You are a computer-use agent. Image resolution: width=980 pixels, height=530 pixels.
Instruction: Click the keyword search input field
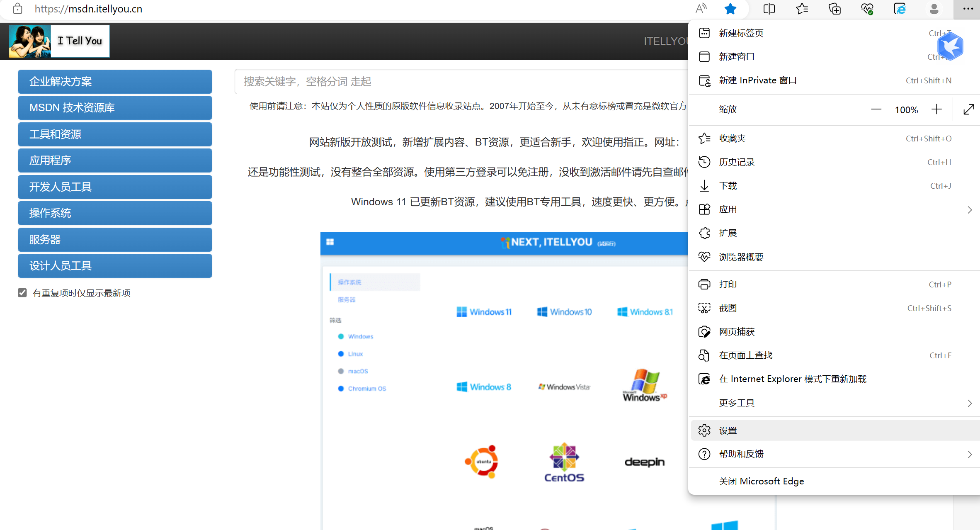pyautogui.click(x=461, y=82)
